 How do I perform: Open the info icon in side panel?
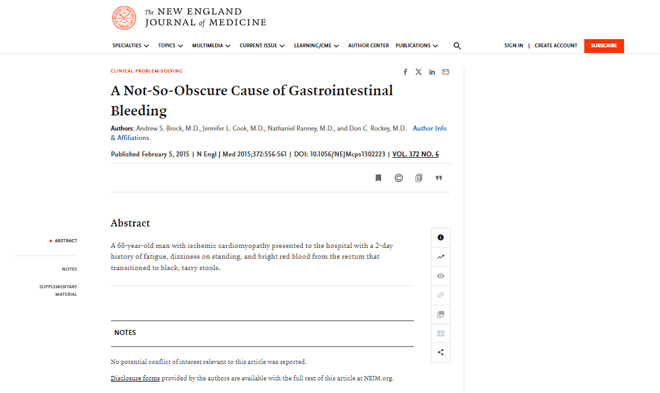(x=441, y=237)
